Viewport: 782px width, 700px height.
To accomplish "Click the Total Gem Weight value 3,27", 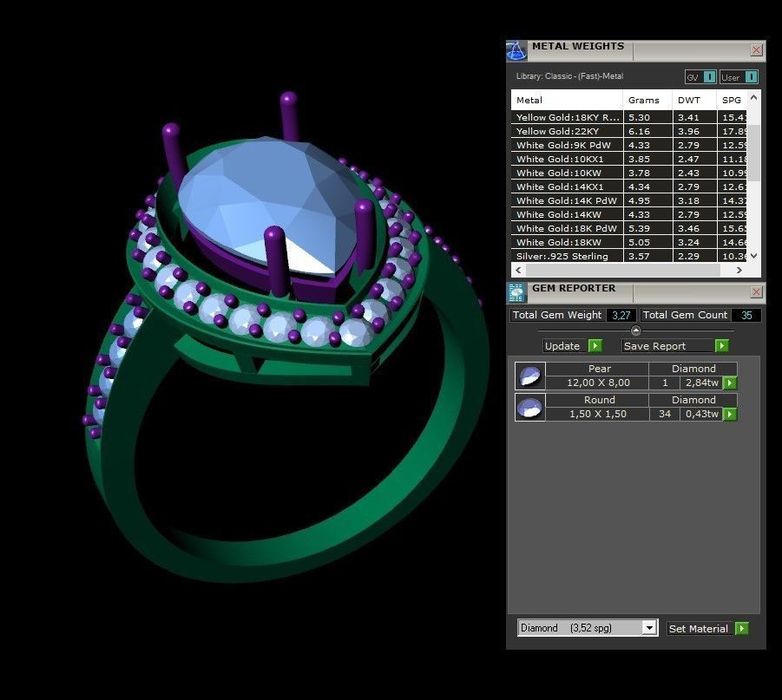I will point(621,315).
